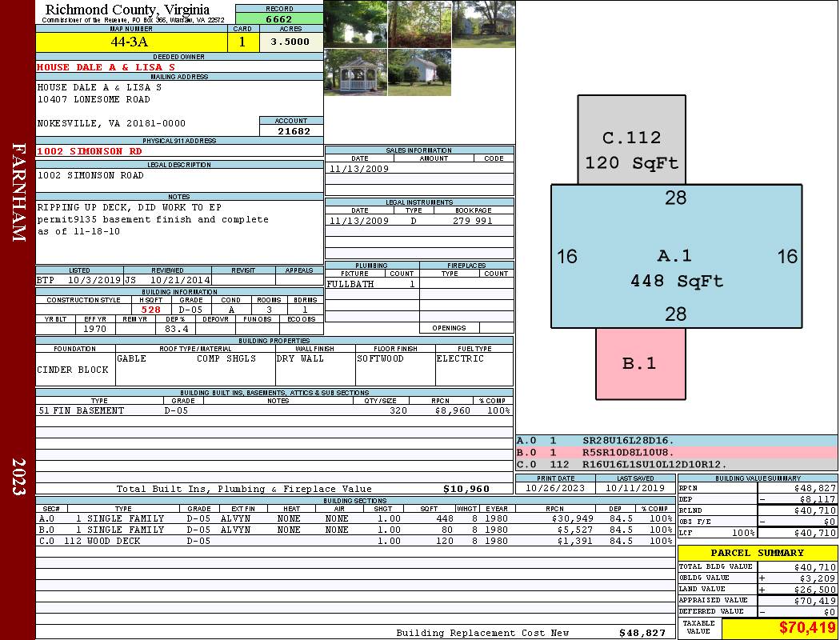Select the pink B.1 sketch block

pos(641,364)
